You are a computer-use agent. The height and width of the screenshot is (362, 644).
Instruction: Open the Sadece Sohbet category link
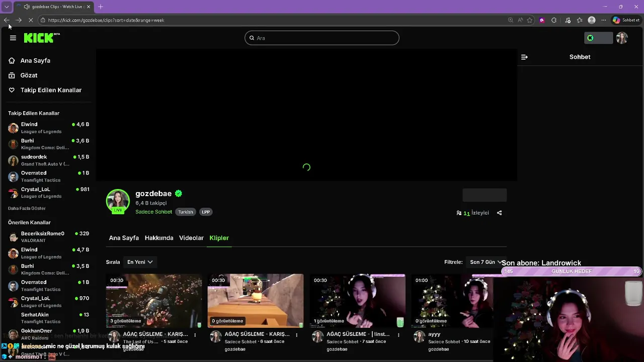click(153, 212)
